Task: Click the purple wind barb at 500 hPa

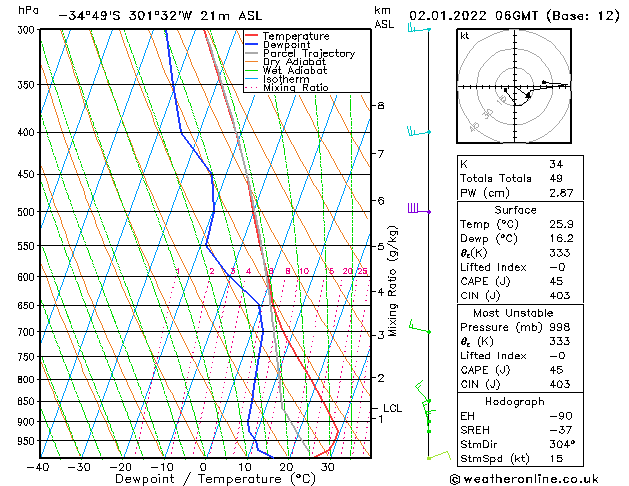Action: [419, 209]
